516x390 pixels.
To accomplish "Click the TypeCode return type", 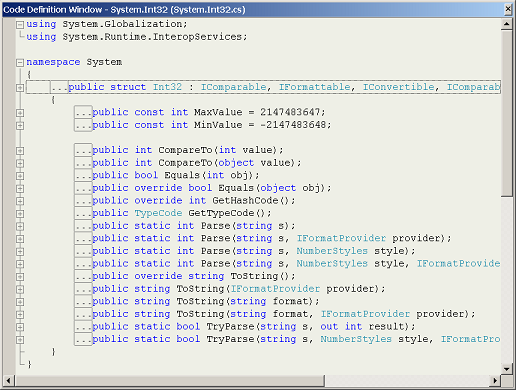I will pos(158,213).
